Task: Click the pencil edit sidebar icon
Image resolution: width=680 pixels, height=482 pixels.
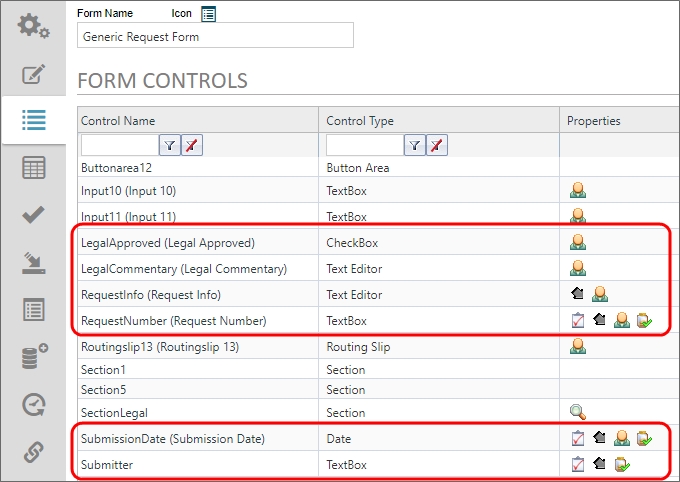Action: 33,74
